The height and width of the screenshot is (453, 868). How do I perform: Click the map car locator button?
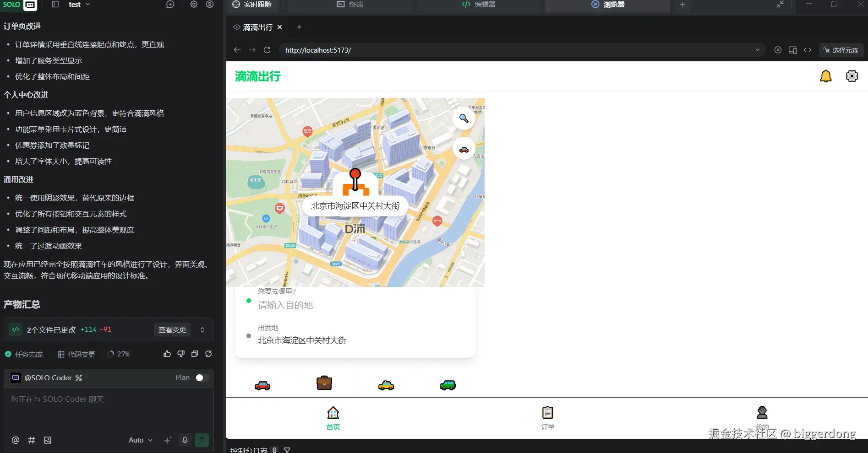click(x=464, y=149)
